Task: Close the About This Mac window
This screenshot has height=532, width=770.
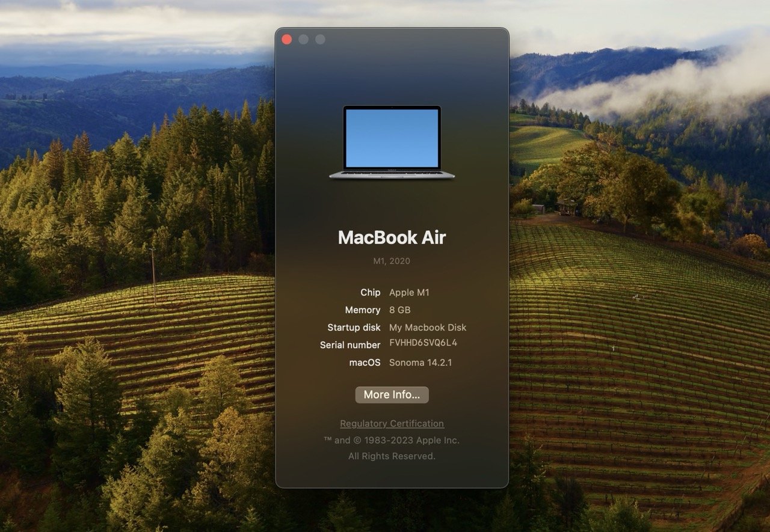Action: (287, 39)
